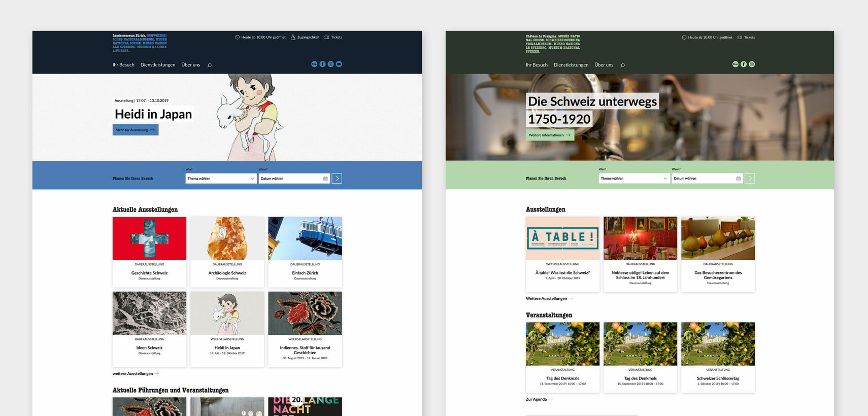
Task: Open the 'Datum wählen' picker on the Zürich page
Action: click(x=294, y=179)
